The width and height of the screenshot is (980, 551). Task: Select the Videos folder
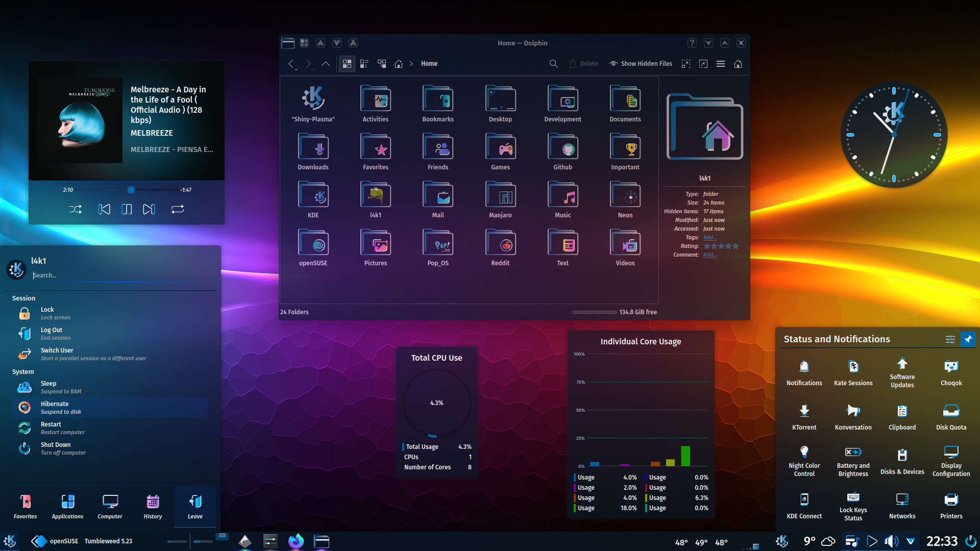625,247
